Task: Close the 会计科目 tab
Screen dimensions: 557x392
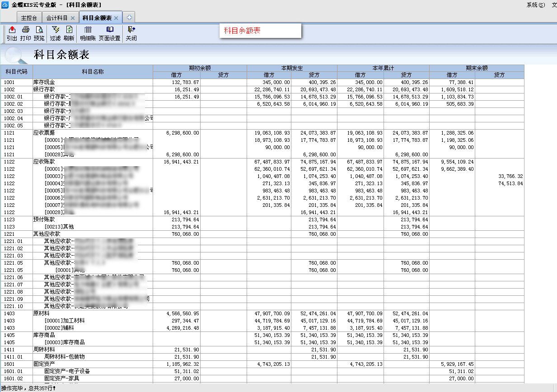Action: point(73,18)
